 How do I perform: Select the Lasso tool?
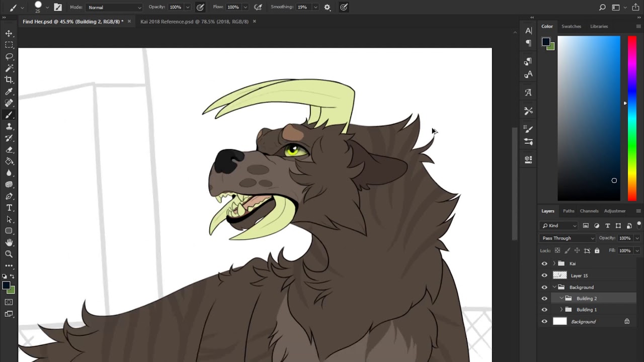tap(9, 56)
